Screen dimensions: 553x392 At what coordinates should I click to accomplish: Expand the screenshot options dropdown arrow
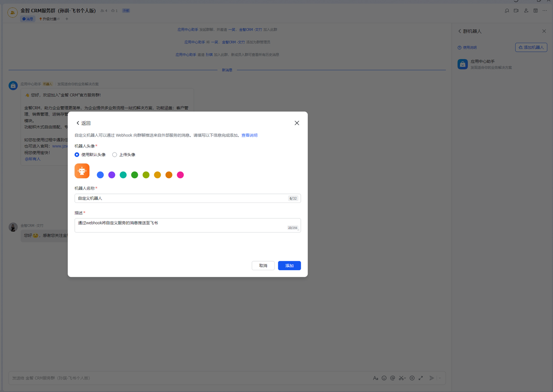coord(406,378)
